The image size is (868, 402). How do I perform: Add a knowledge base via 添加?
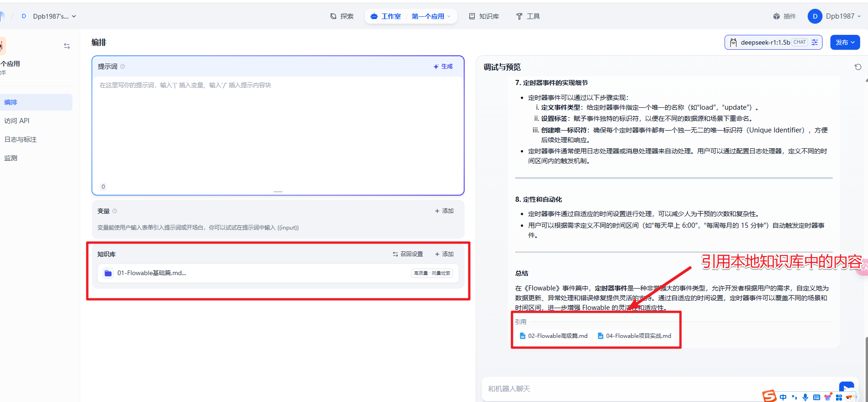pos(444,254)
